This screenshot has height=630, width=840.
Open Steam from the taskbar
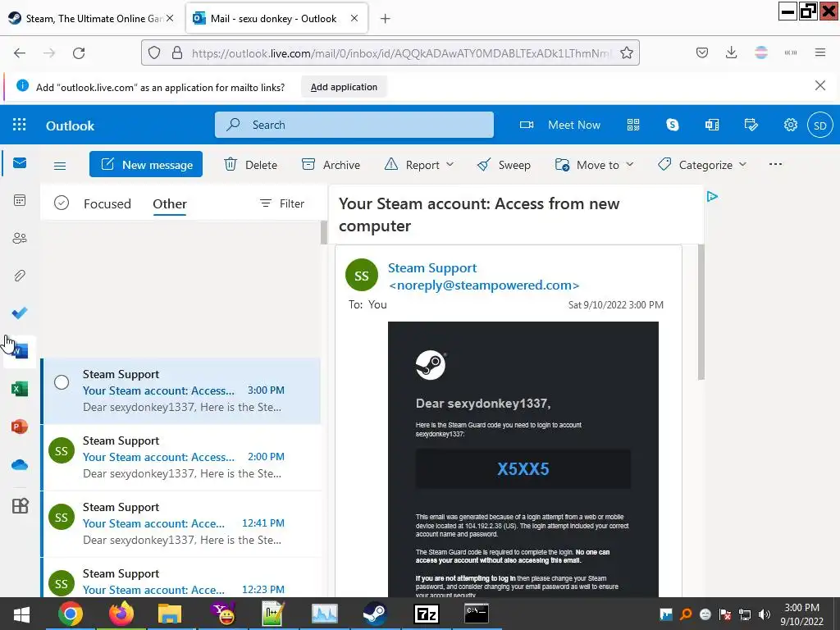pyautogui.click(x=375, y=614)
